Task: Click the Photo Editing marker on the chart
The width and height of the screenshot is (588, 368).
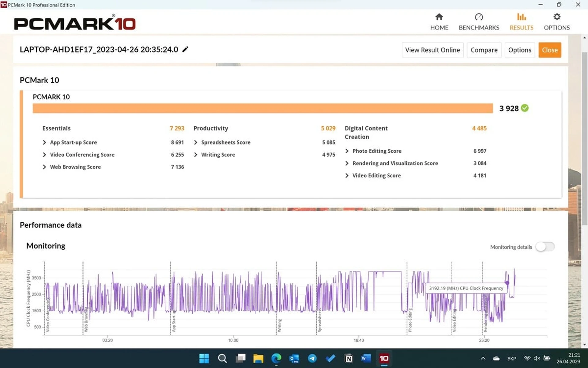Action: (410, 320)
